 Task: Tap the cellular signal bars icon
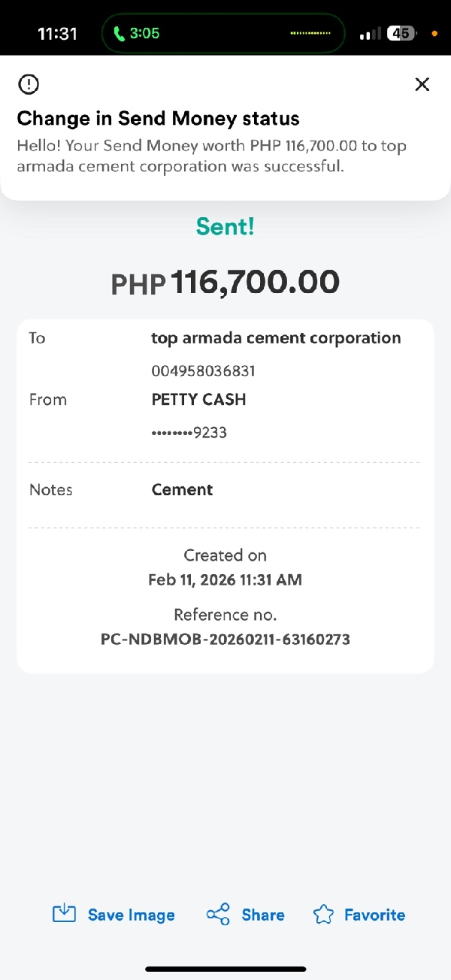click(371, 34)
